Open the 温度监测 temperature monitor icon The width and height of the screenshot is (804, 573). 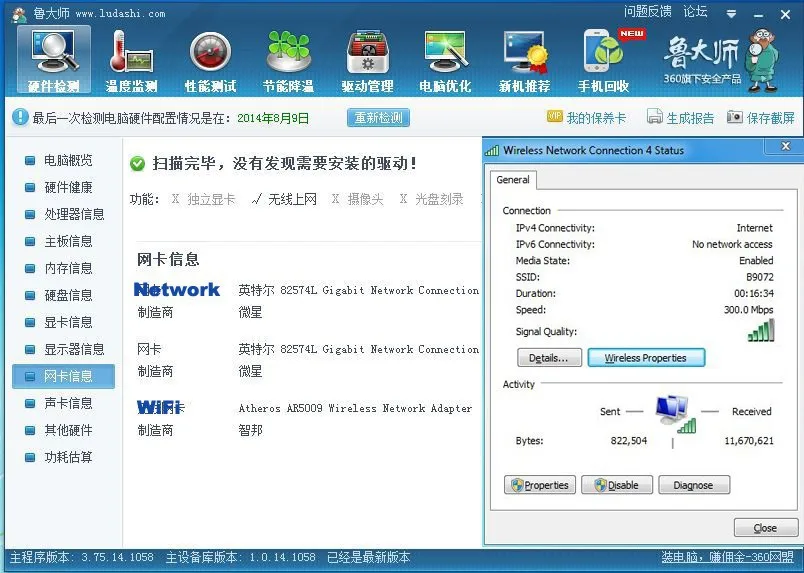[x=131, y=60]
